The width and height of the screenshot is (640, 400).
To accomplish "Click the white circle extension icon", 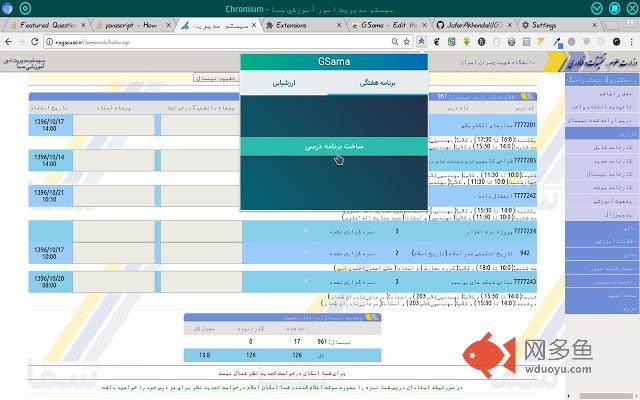I will point(496,41).
